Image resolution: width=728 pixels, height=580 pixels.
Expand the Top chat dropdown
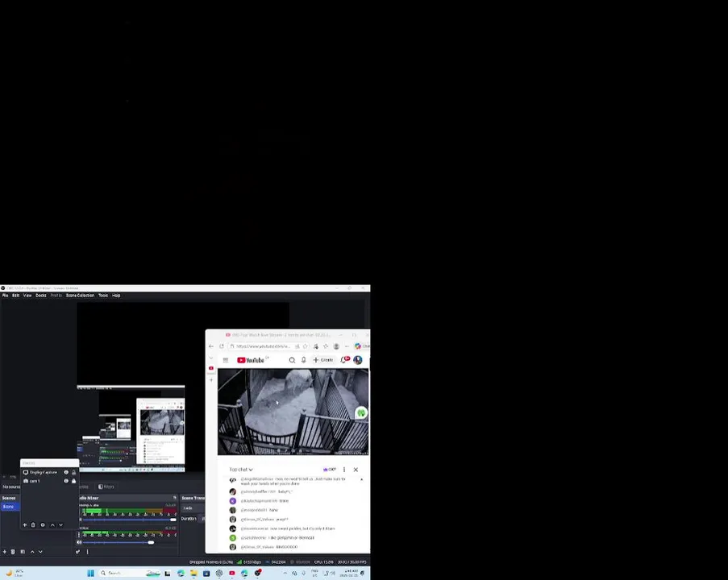pos(241,470)
